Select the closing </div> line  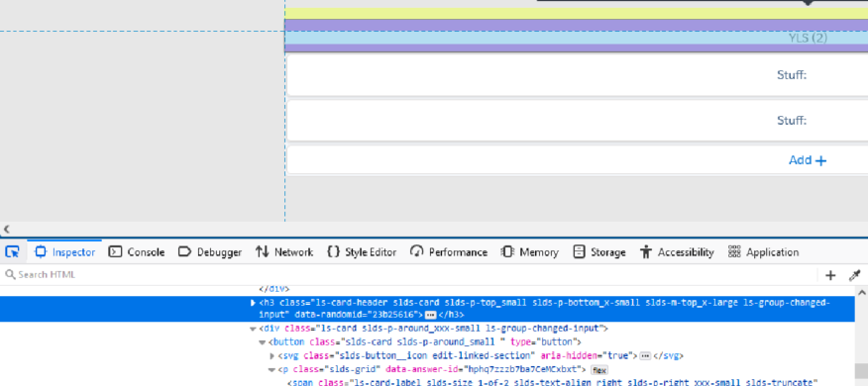(x=274, y=289)
